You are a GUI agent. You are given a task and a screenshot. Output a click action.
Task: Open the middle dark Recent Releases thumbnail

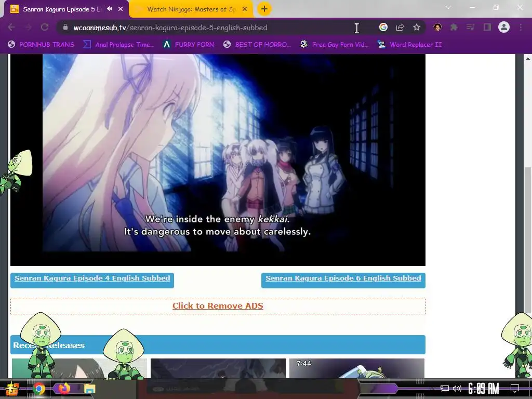[x=218, y=368]
